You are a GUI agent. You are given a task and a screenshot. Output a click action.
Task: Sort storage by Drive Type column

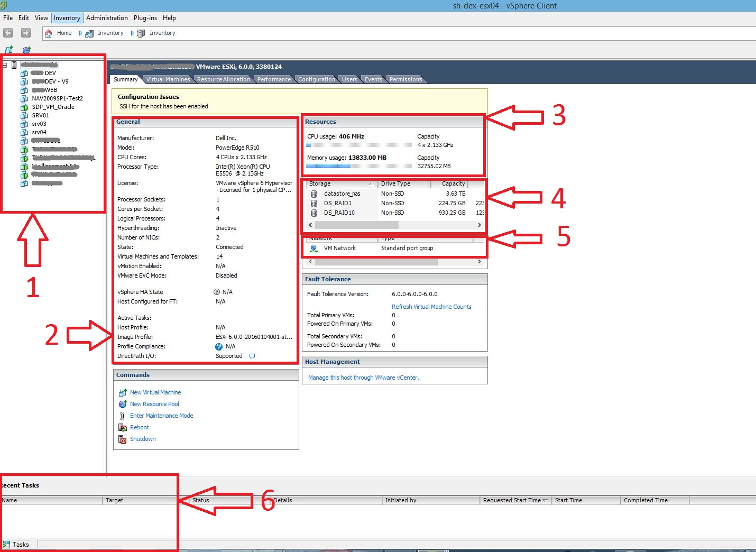(404, 184)
